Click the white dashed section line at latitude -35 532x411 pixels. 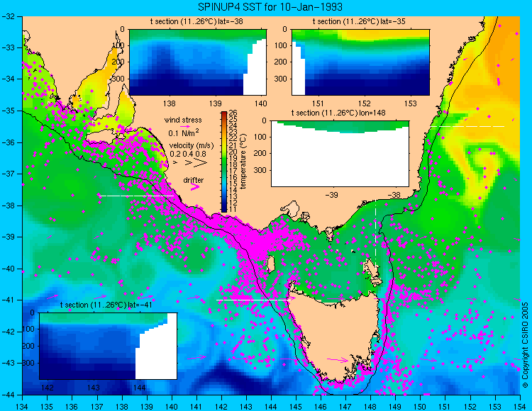click(x=467, y=126)
